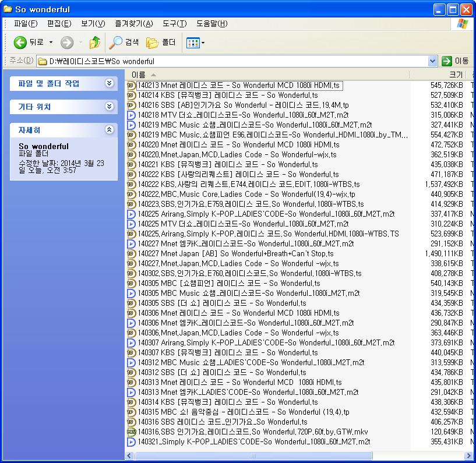
Task: Click icon of 140218 MTV 더쇼 m2t file
Action: click(x=131, y=115)
